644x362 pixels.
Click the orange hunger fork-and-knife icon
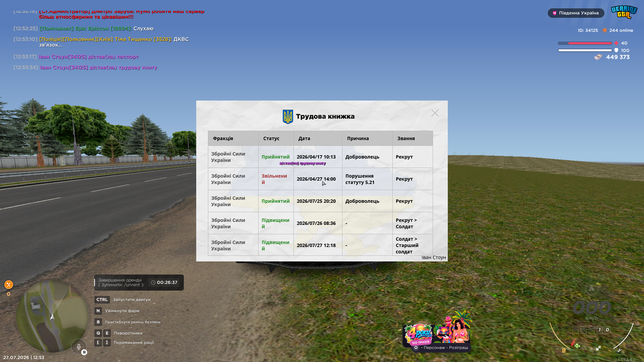(x=9, y=285)
